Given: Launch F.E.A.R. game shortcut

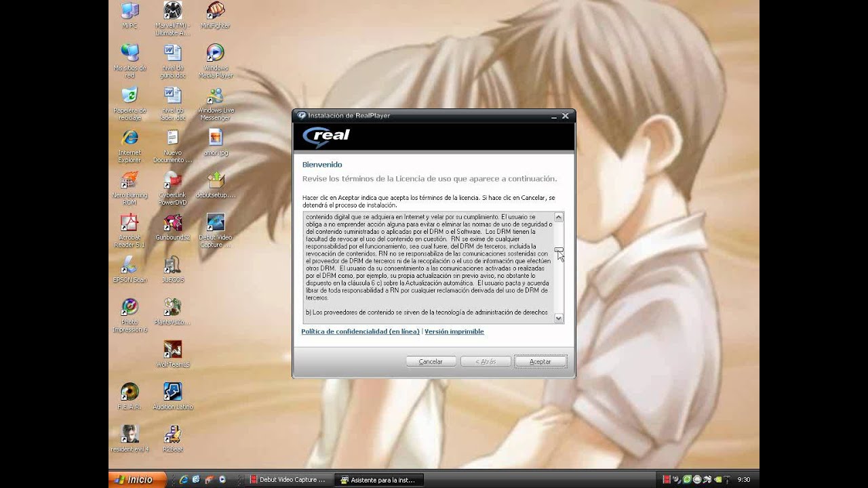Looking at the screenshot, I should tap(130, 396).
